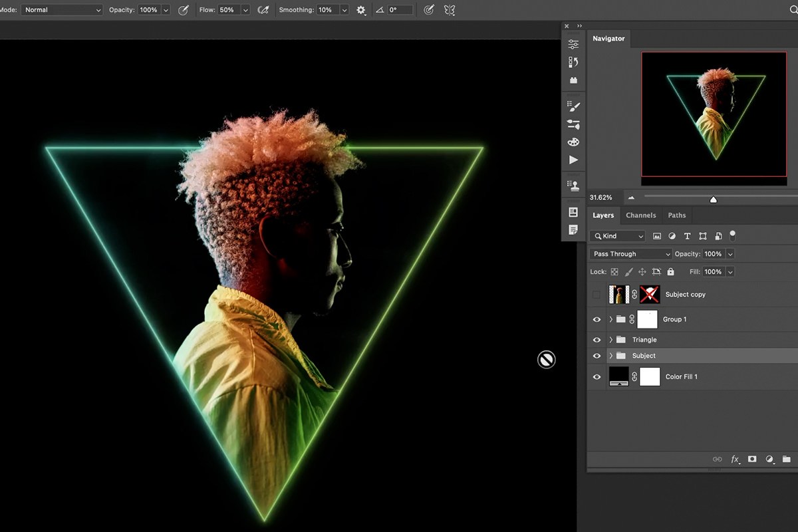Open brush Opacity dropdown arrow

(166, 10)
